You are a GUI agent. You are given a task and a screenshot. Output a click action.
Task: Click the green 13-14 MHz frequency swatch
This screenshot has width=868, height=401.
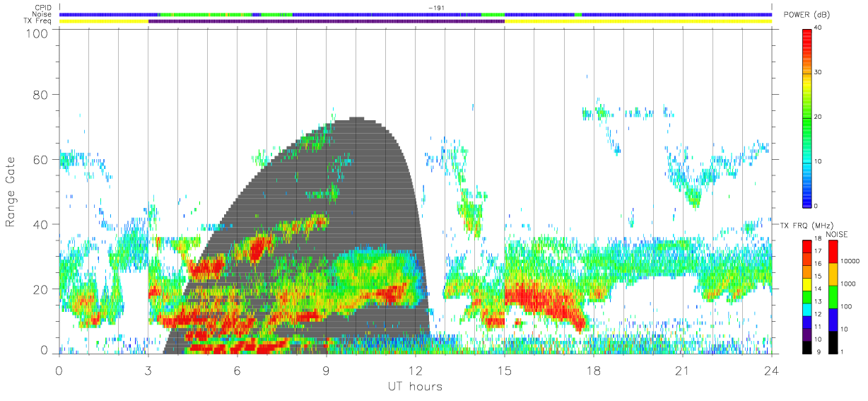point(807,297)
